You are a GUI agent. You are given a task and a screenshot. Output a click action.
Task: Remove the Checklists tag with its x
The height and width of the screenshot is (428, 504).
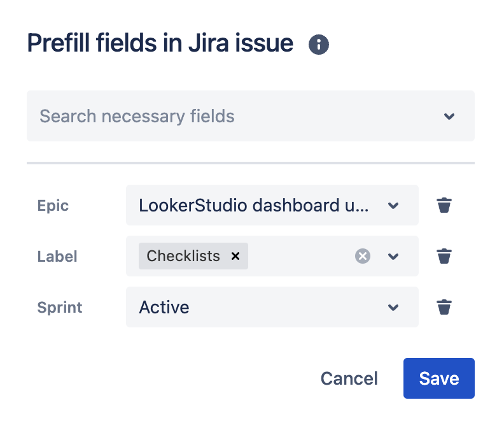pyautogui.click(x=235, y=256)
